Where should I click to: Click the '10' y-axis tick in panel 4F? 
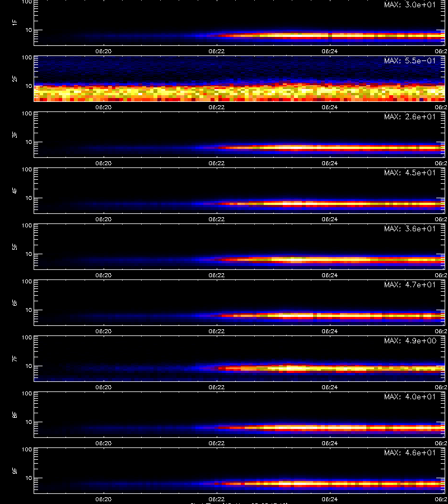[29, 198]
